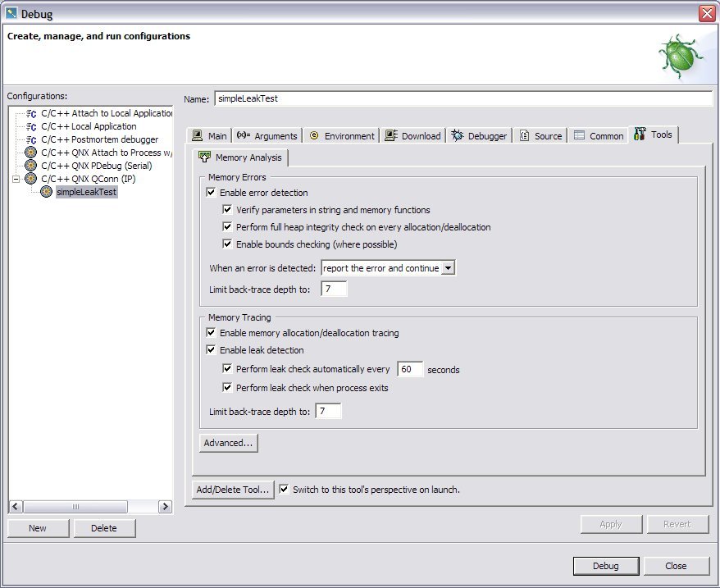This screenshot has width=720, height=588.
Task: Switch to the Common tab
Action: 599,136
